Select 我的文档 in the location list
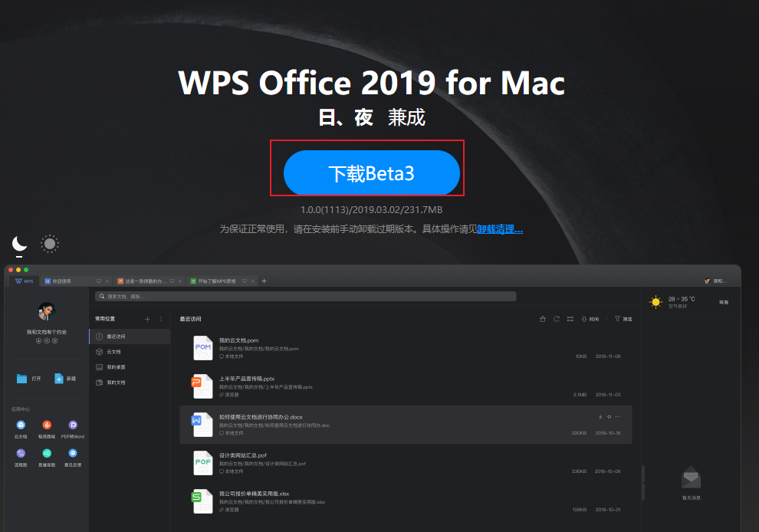Image resolution: width=759 pixels, height=532 pixels. click(130, 383)
